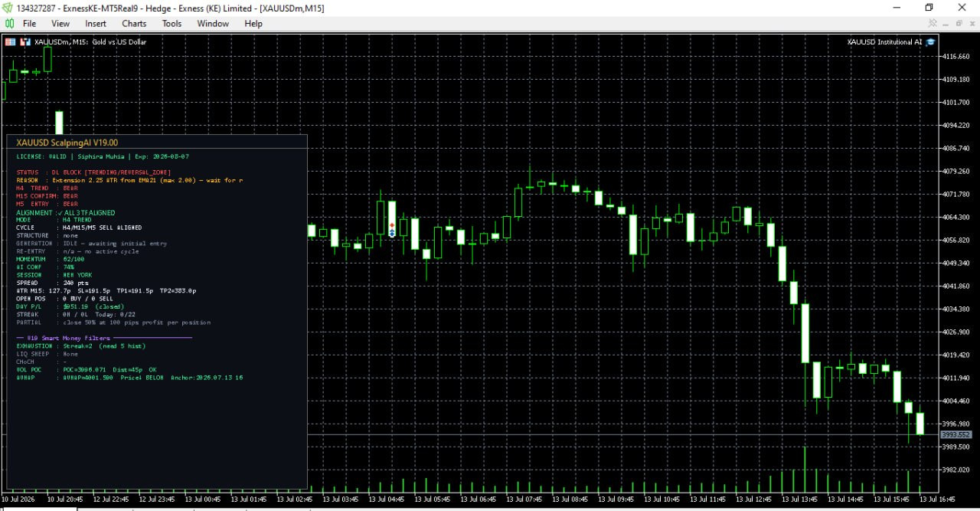Click the REASON Extension 2.25 ATR line
The image size is (980, 511).
[x=129, y=181]
